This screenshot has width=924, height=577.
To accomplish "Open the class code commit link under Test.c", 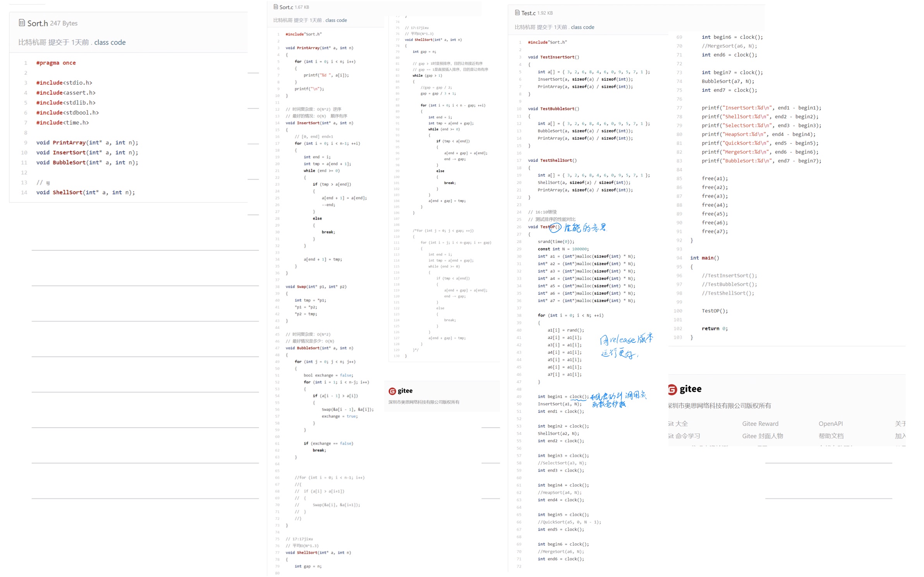I will (582, 27).
